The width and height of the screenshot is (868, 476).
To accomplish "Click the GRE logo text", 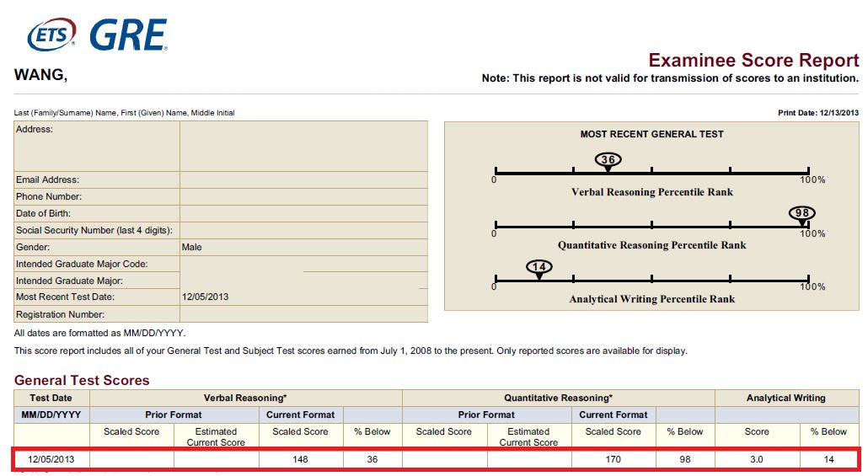I will (128, 35).
